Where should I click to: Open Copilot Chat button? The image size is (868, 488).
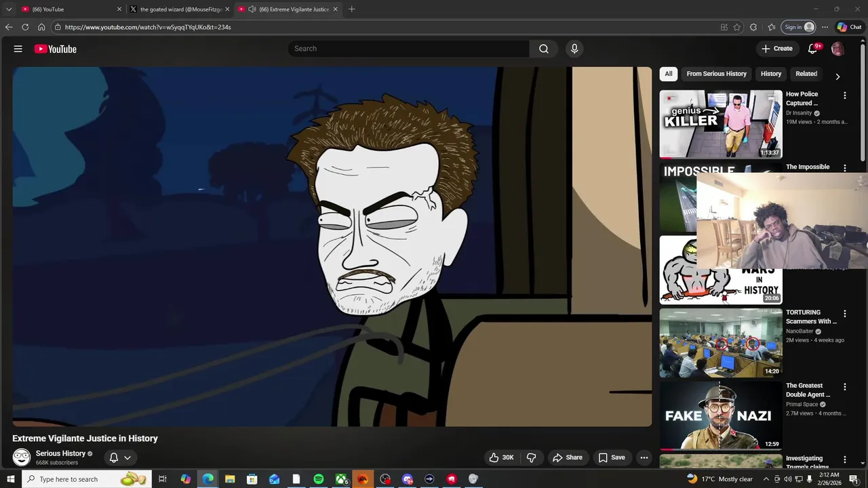click(x=849, y=27)
